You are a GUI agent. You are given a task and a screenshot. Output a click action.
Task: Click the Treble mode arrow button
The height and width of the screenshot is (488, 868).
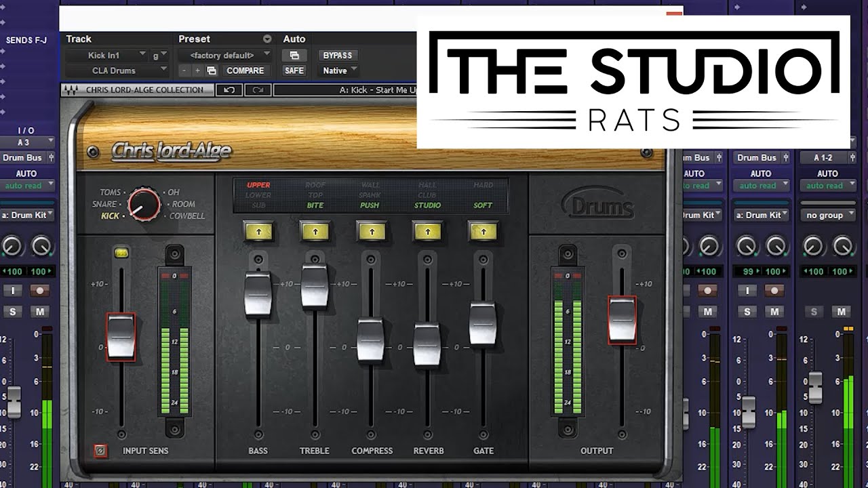point(314,231)
